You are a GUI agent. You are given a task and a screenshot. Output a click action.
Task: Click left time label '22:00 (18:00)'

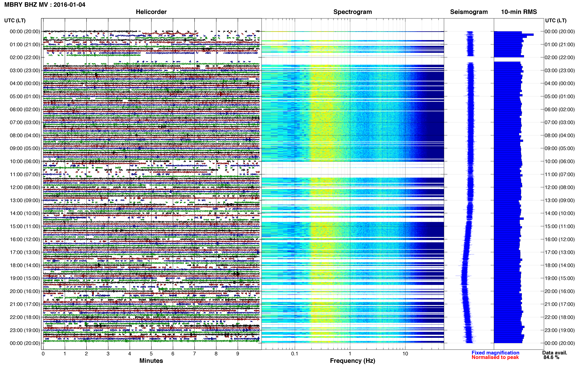point(25,317)
